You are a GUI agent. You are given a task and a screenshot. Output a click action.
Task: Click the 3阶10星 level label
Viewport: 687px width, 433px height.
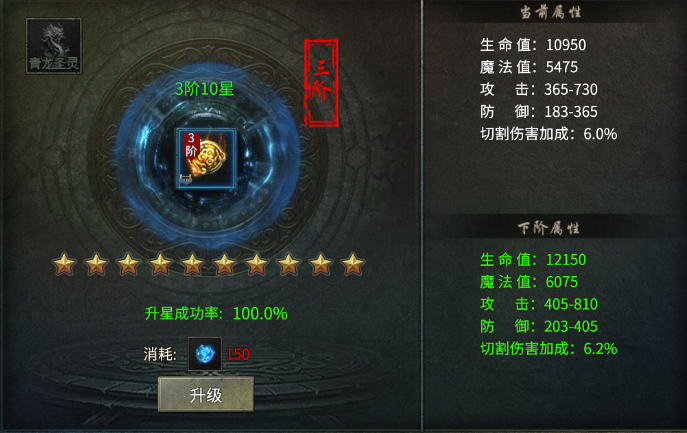coord(204,89)
